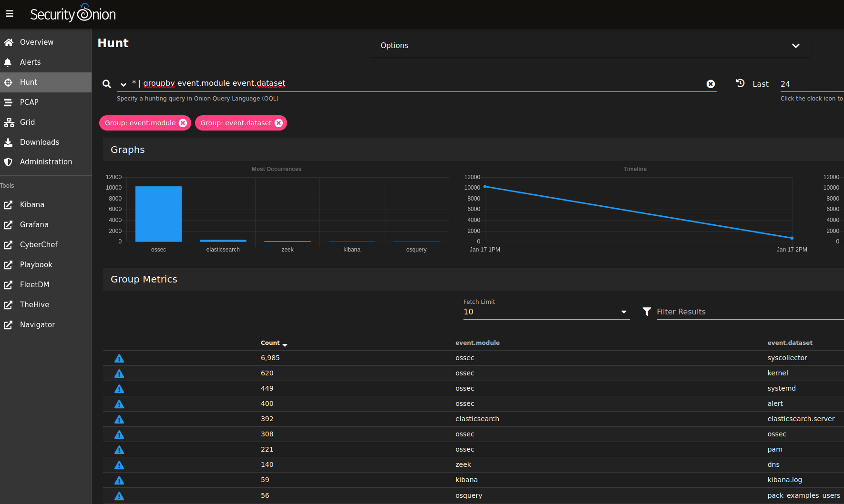Click the Hunt crosshair icon
The width and height of the screenshot is (844, 504).
[8, 82]
